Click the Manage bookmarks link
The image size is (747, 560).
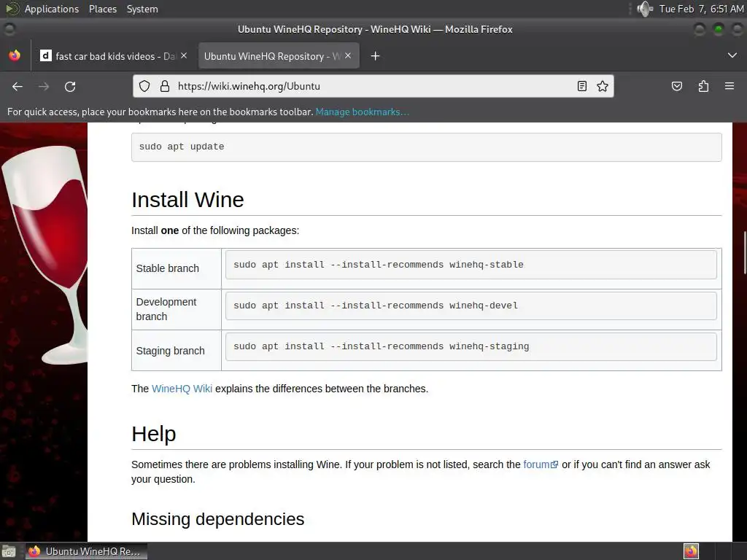click(x=362, y=112)
